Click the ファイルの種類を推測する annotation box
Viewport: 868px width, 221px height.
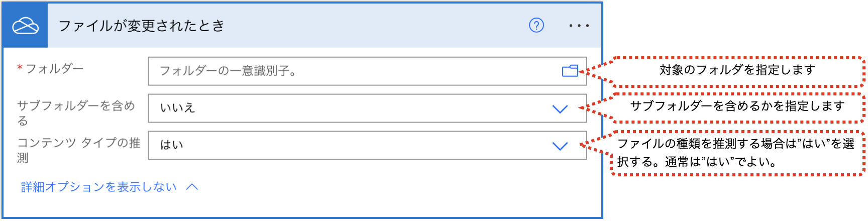click(737, 153)
